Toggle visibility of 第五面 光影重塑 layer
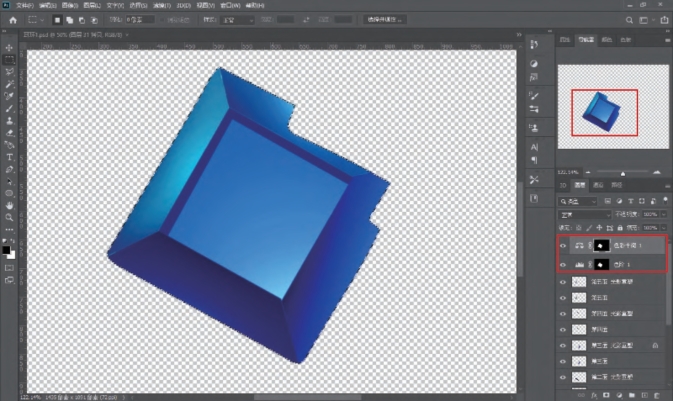The width and height of the screenshot is (673, 401). click(x=563, y=282)
